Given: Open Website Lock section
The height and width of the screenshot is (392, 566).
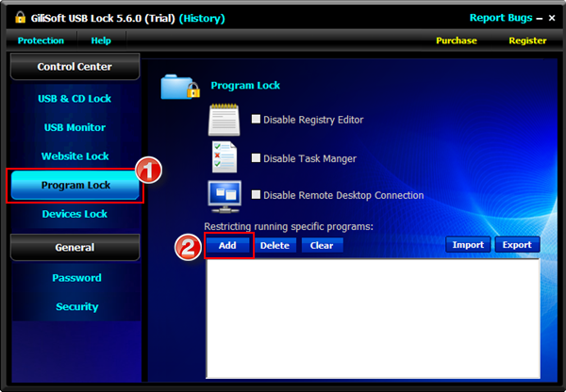Looking at the screenshot, I should point(75,156).
